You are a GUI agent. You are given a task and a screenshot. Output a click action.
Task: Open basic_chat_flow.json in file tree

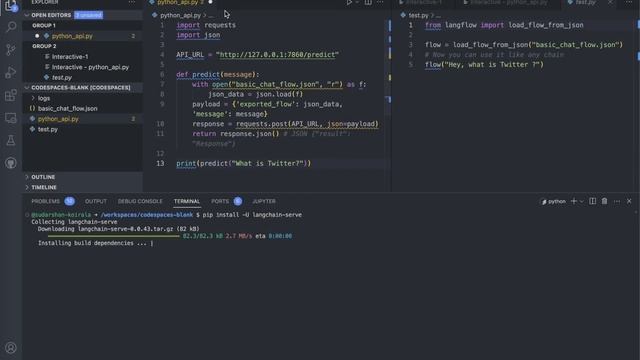[x=67, y=109]
